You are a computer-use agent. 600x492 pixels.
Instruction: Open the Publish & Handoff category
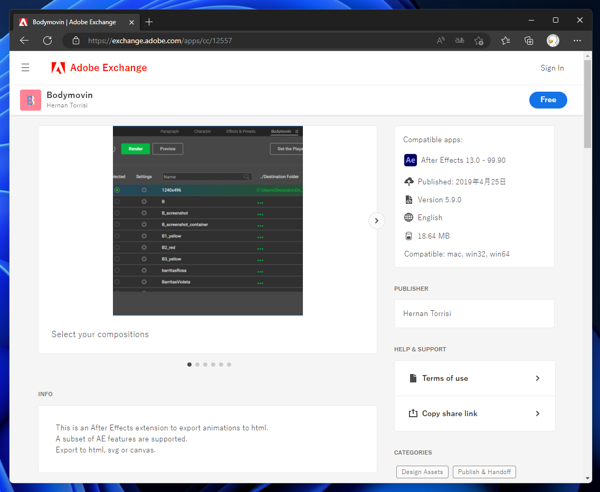(x=484, y=472)
